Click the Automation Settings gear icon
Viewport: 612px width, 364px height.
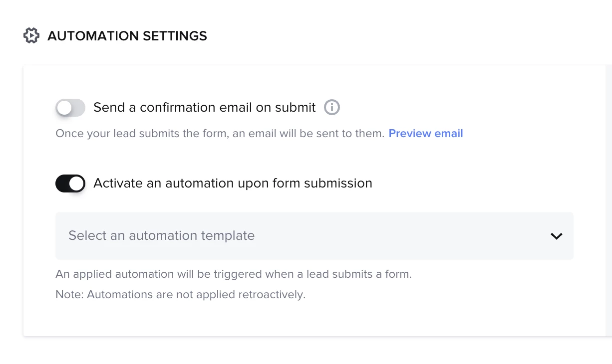(31, 36)
